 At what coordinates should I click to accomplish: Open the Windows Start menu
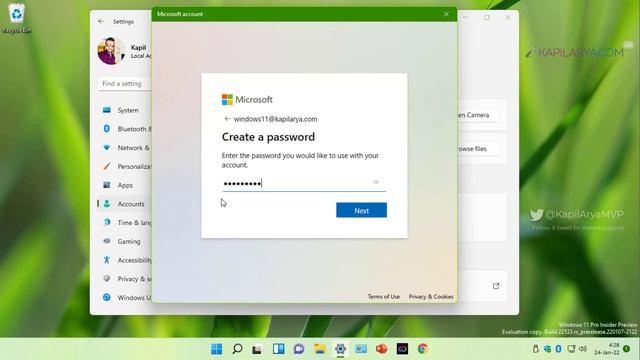pos(217,349)
